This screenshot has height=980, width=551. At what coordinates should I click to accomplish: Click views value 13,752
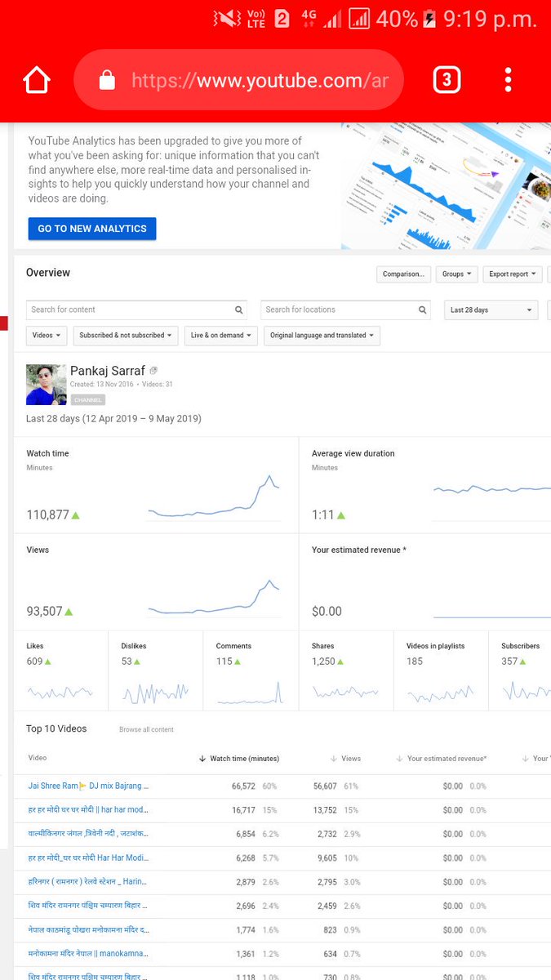[325, 810]
